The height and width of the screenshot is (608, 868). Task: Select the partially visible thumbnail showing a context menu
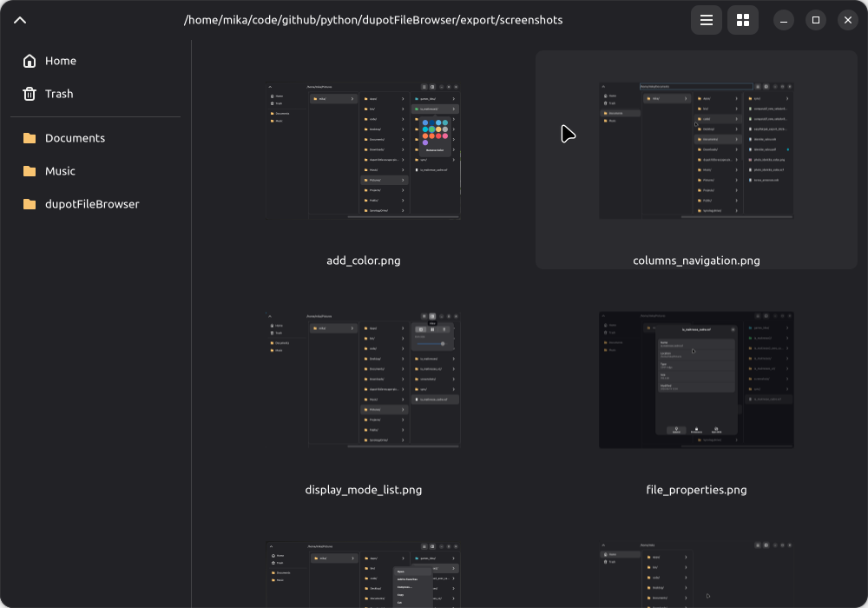[363, 574]
